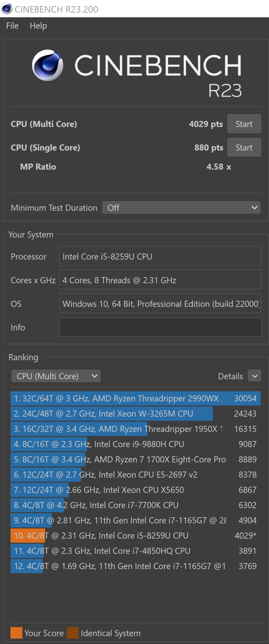The image size is (269, 644).
Task: Start the CPU Multi Core test
Action: [244, 124]
